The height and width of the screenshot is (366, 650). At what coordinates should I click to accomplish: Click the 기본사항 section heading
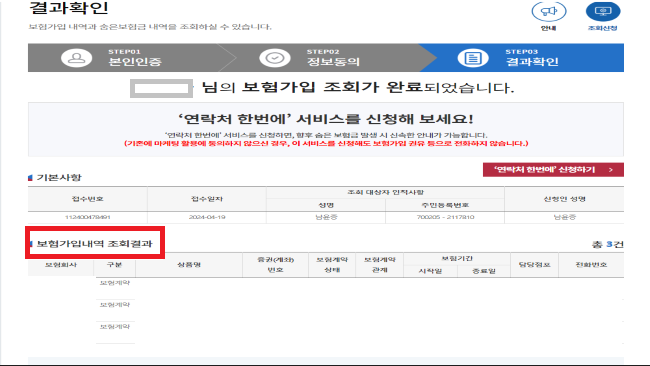pos(59,177)
